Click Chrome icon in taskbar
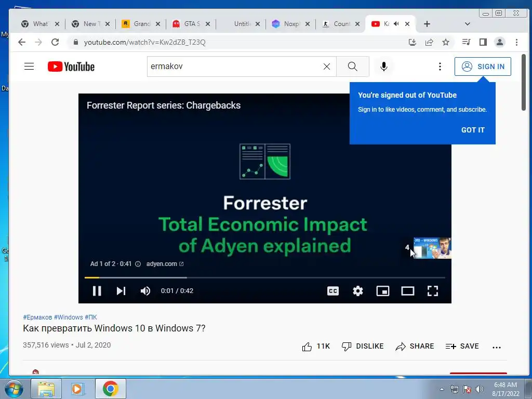 pos(110,389)
